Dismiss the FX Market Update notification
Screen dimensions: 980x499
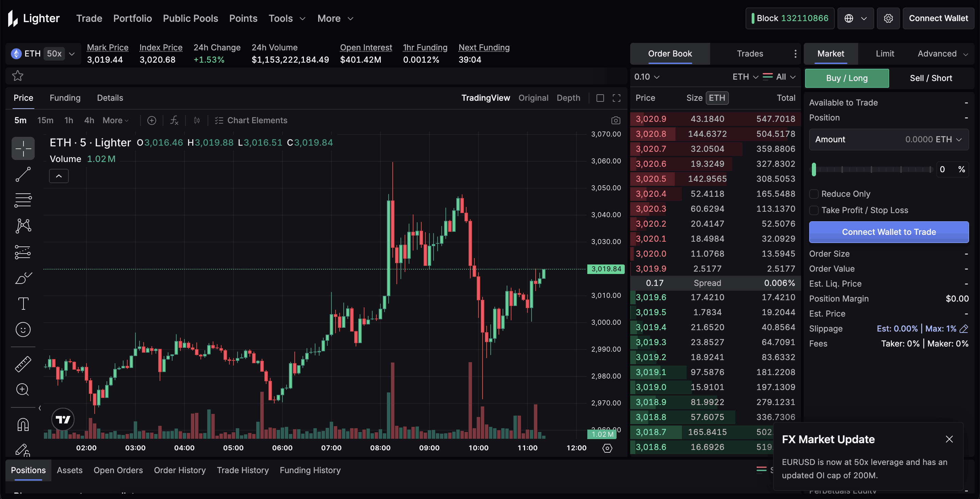tap(949, 439)
